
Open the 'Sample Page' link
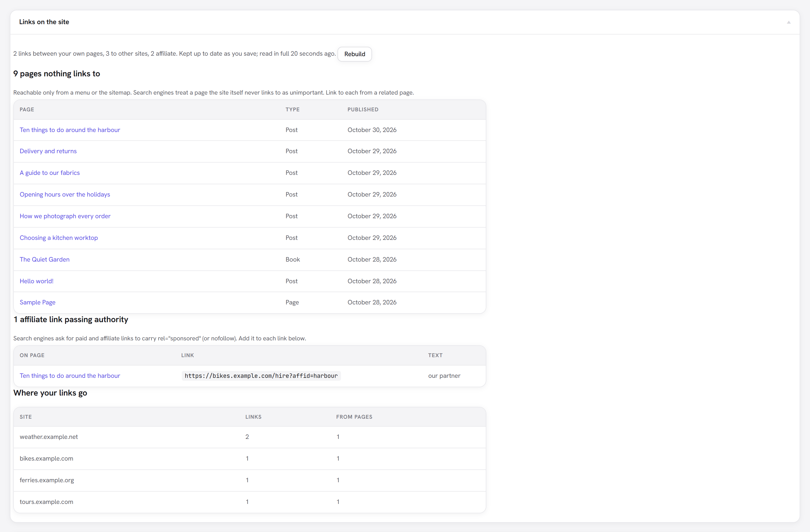tap(37, 302)
